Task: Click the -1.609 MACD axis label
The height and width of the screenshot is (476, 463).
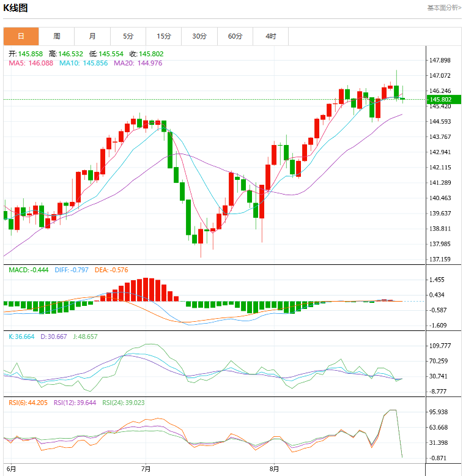Action: (x=438, y=325)
